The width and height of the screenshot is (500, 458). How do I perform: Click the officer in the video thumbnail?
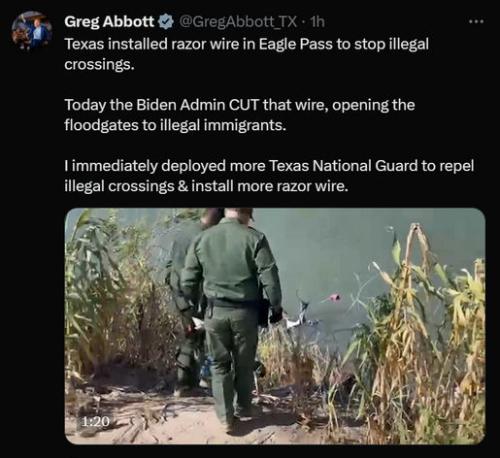pos(232,317)
